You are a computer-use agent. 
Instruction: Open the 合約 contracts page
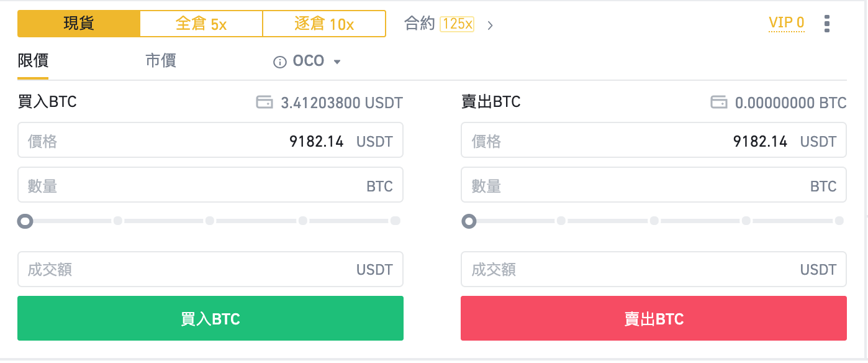[420, 24]
